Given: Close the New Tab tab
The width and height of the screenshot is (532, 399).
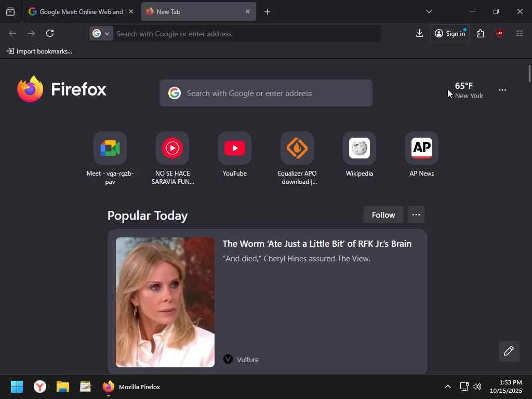Looking at the screenshot, I should pos(248,11).
